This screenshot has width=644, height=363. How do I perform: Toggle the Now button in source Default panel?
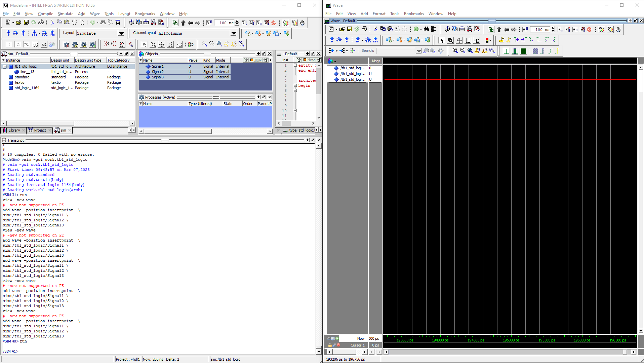309,60
